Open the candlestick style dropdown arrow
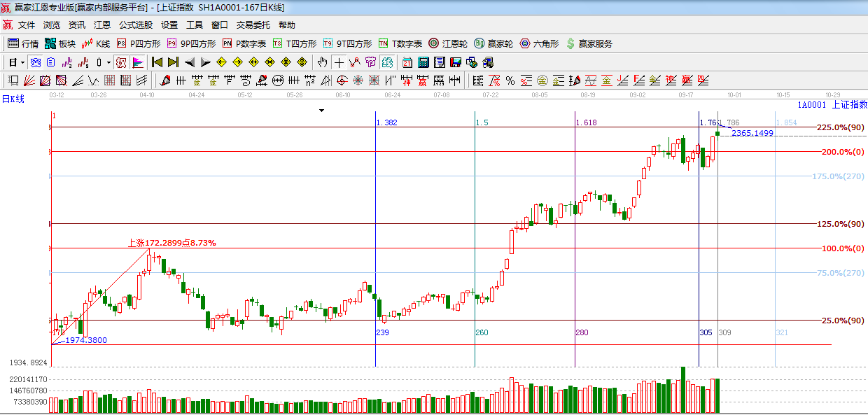This screenshot has width=868, height=415. (x=108, y=62)
